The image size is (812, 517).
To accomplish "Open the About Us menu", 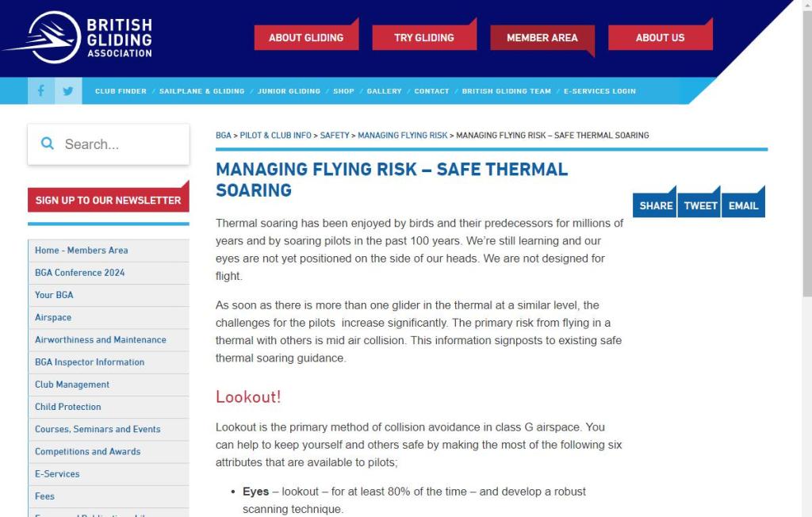I will (660, 37).
